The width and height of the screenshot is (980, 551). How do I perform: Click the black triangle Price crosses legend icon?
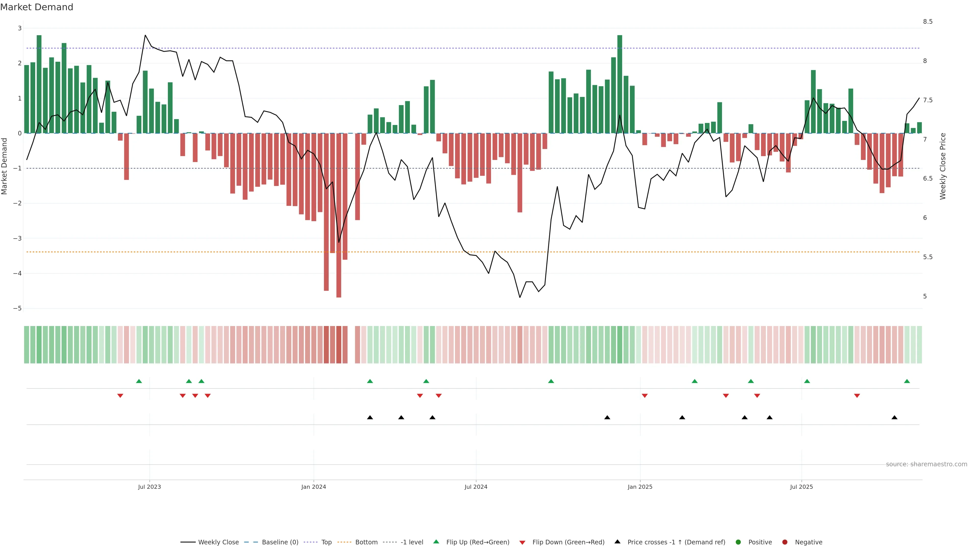point(617,542)
